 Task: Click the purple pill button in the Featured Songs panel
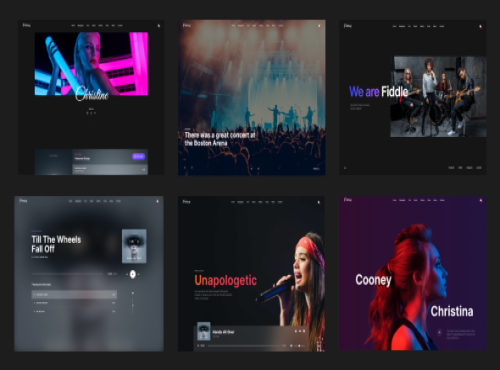tap(138, 156)
